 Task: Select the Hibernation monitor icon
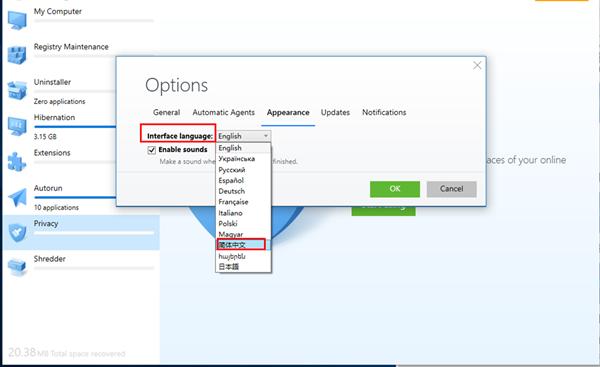[x=17, y=126]
